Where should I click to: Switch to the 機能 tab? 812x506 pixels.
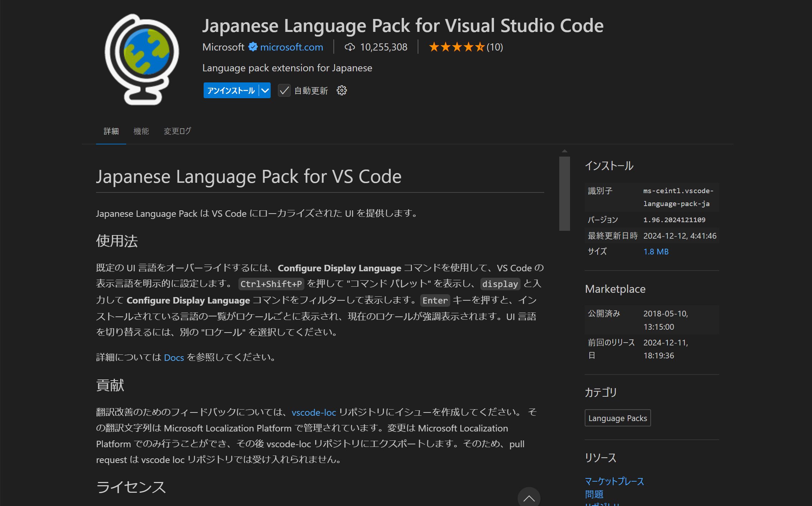(x=141, y=131)
